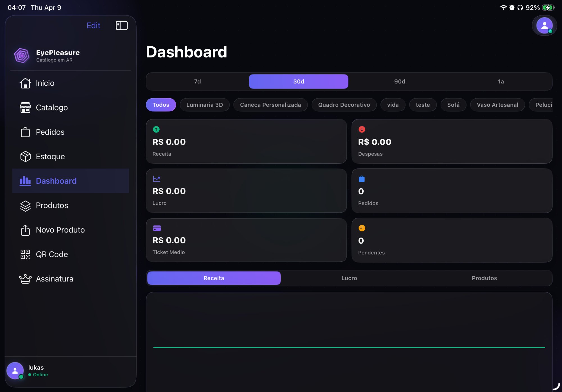Click the Lucro trend chart icon

(157, 179)
